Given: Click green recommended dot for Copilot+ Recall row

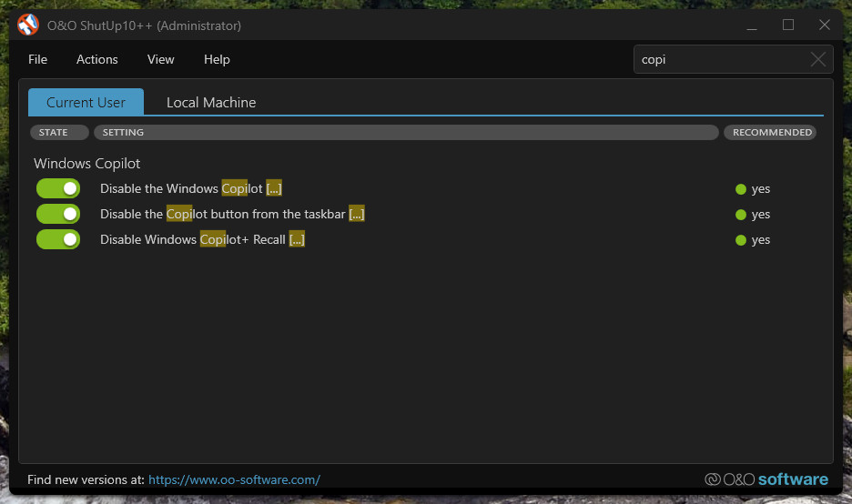Looking at the screenshot, I should point(741,240).
